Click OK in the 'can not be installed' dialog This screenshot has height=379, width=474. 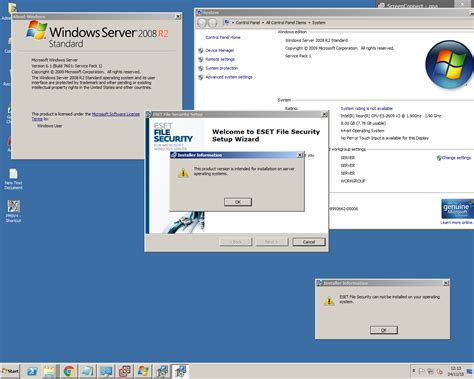[x=384, y=330]
